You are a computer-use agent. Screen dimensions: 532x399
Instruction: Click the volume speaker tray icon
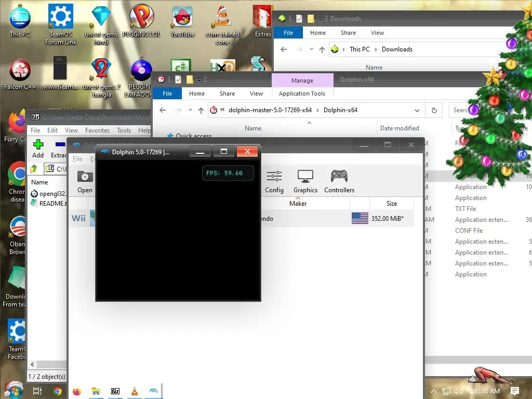(x=458, y=392)
